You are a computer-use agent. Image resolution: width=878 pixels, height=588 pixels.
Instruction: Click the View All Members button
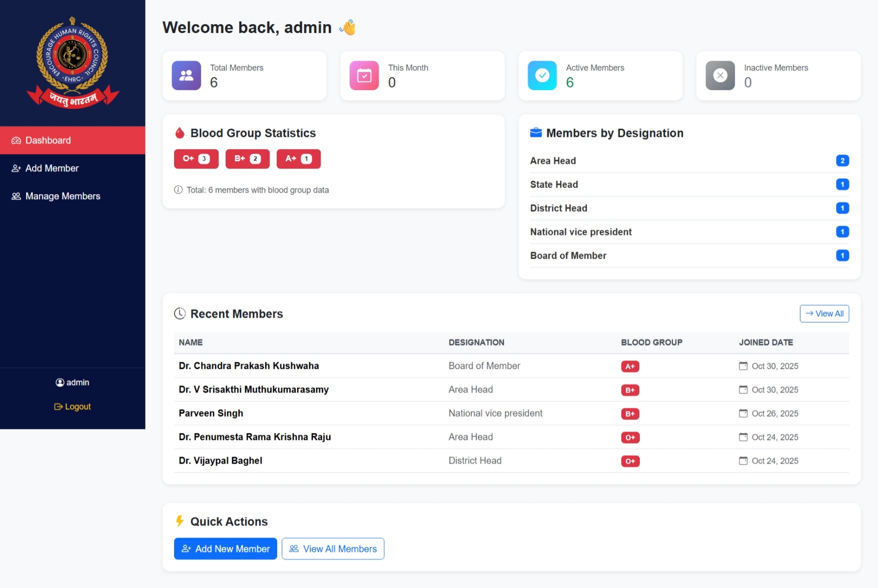point(333,549)
